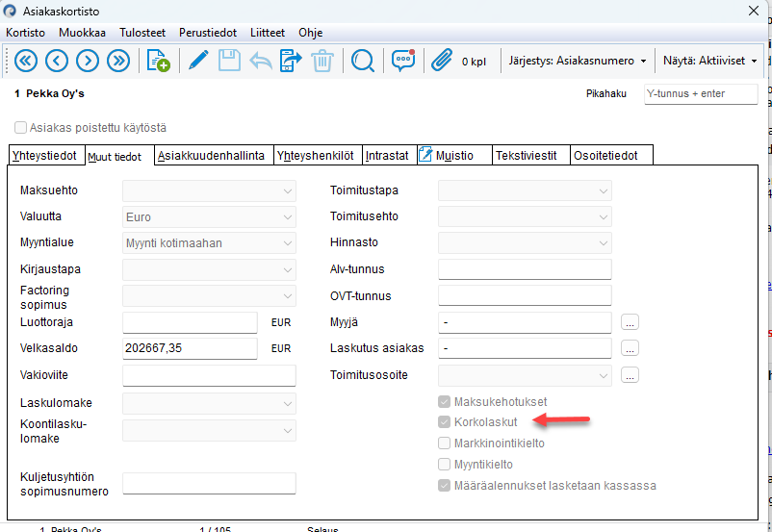Open the Kortisto menu
This screenshot has width=772, height=532.
tap(26, 33)
